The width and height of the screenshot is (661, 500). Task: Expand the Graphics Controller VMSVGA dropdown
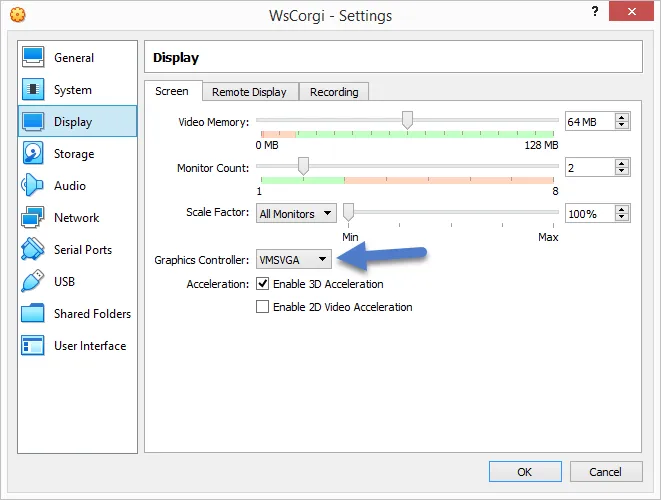coord(294,259)
